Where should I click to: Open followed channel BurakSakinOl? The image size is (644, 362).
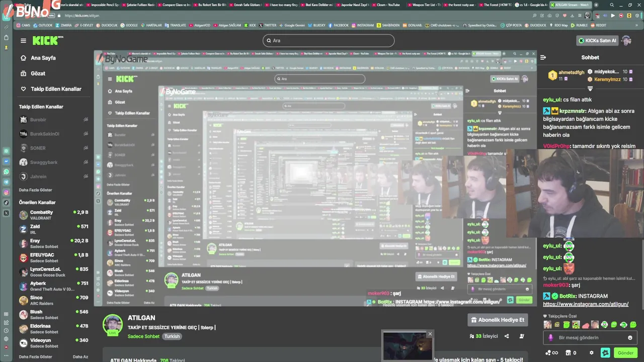53,134
